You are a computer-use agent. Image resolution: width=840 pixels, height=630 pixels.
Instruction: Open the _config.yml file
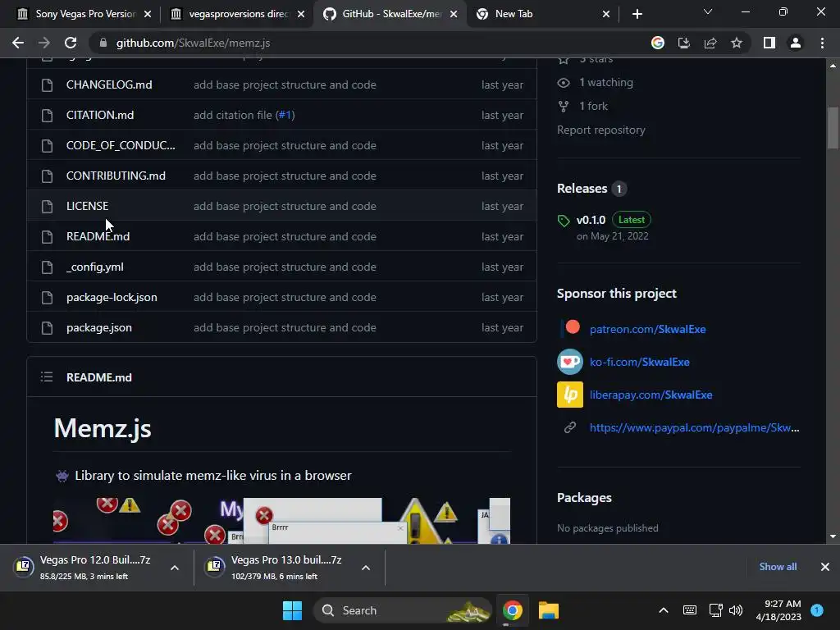tap(95, 267)
